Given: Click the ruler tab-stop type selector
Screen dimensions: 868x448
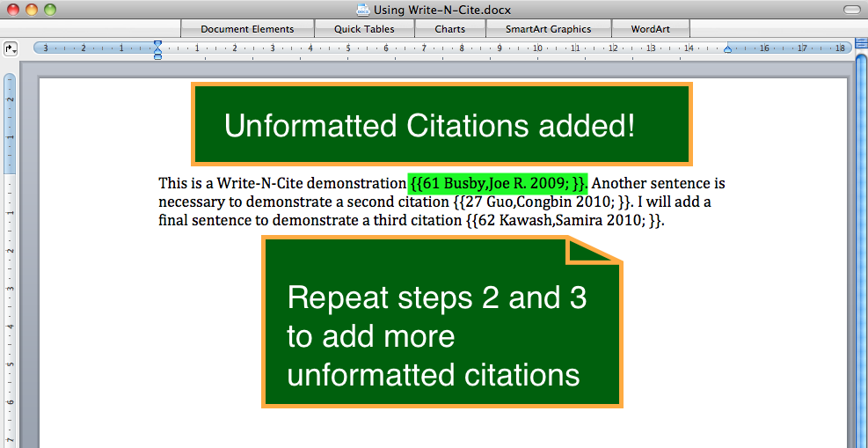Looking at the screenshot, I should [11, 48].
